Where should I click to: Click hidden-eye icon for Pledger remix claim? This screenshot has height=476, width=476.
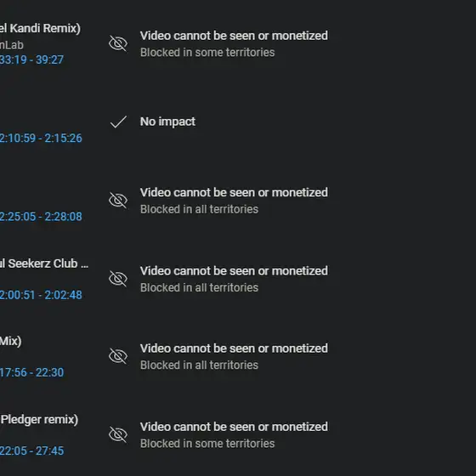click(118, 434)
